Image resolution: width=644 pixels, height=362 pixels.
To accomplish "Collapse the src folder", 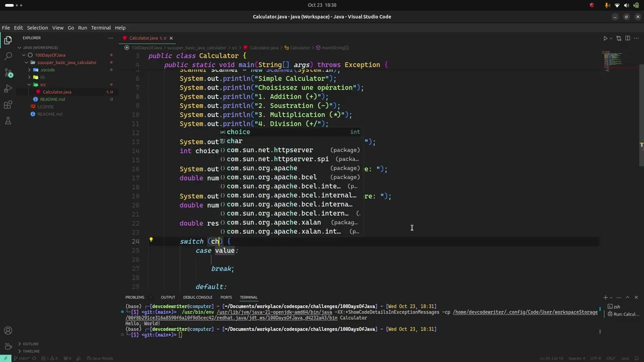I will (43, 84).
